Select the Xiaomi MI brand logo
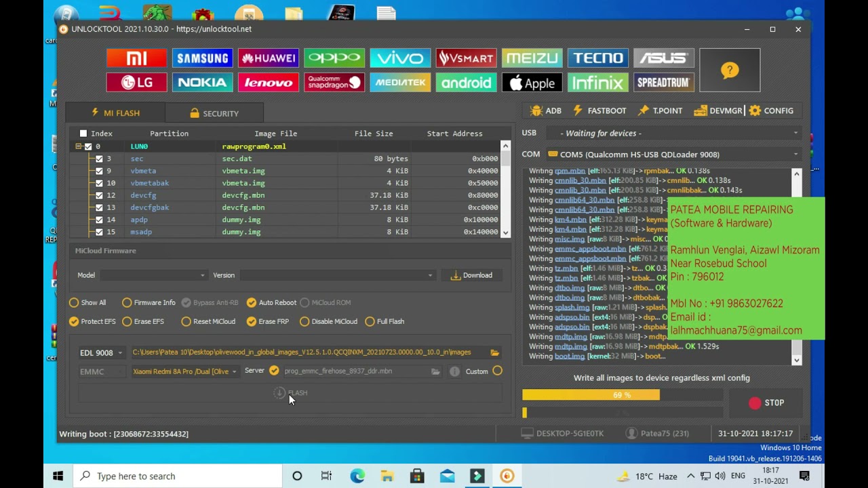 136,58
